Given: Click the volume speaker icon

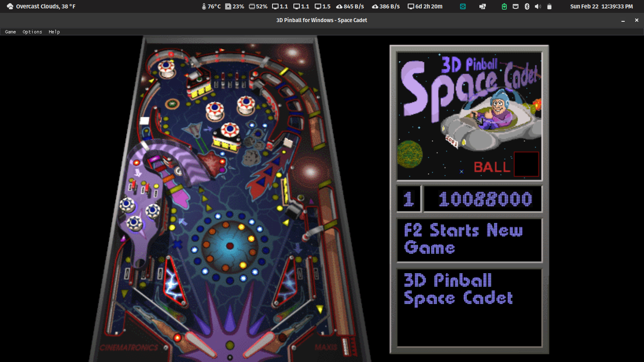Looking at the screenshot, I should [538, 6].
